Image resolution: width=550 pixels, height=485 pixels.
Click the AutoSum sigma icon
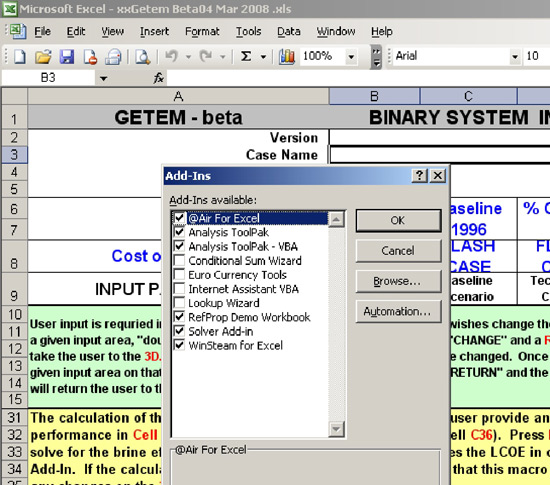coord(246,56)
